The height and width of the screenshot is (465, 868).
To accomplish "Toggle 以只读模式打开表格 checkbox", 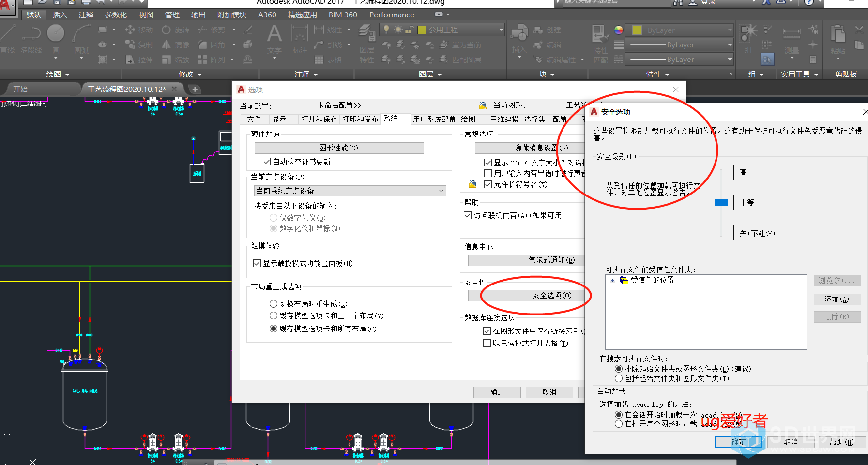I will coord(487,343).
